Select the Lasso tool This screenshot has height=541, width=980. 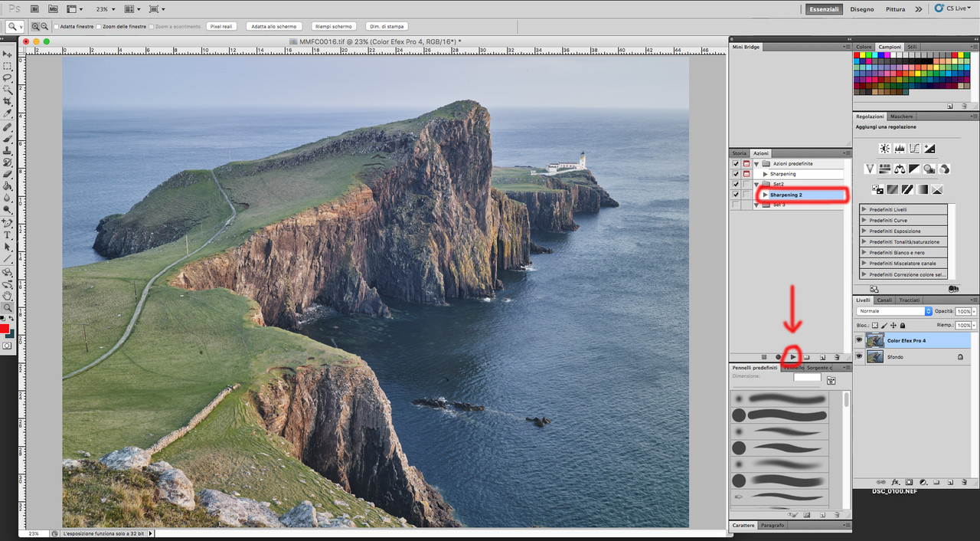[8, 78]
